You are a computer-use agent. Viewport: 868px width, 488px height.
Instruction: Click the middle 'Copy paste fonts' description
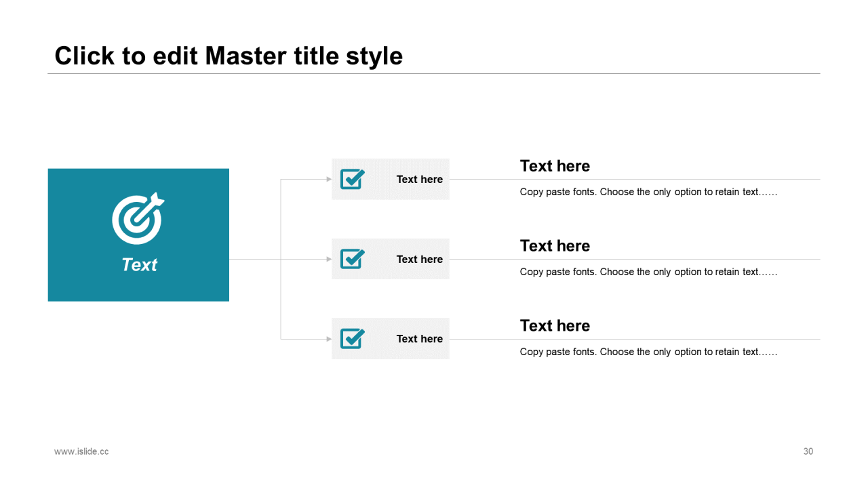[648, 272]
